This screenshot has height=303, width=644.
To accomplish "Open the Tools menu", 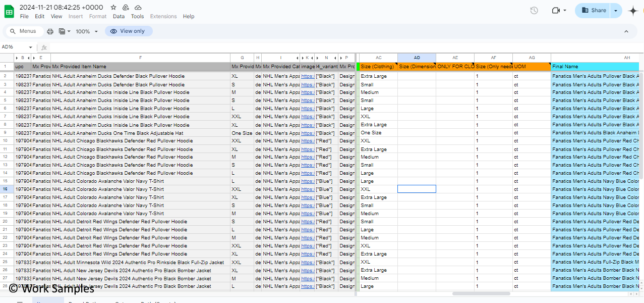I will pos(137,16).
